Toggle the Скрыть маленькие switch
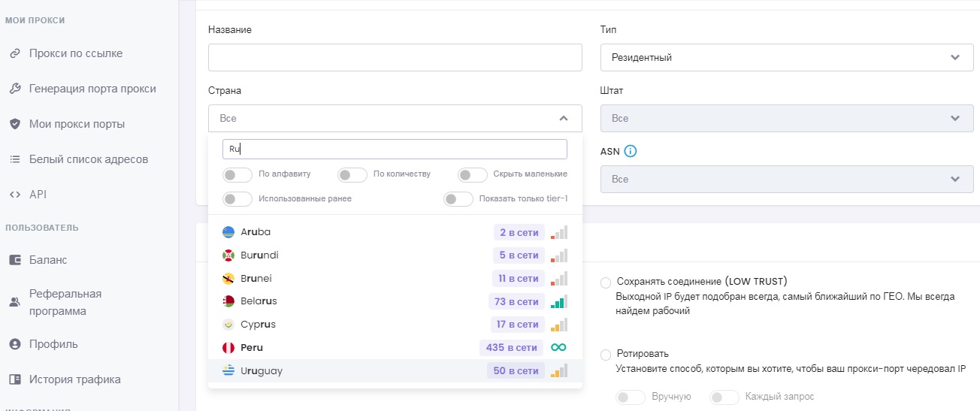980x411 pixels. pos(473,174)
